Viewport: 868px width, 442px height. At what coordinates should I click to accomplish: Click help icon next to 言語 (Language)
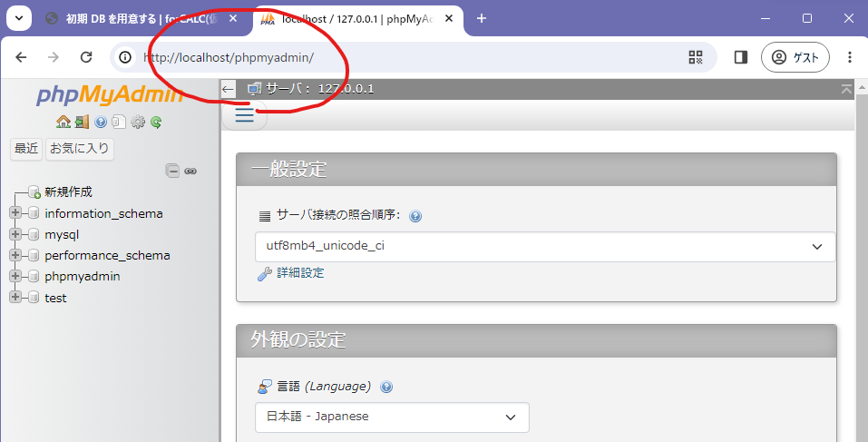click(386, 387)
